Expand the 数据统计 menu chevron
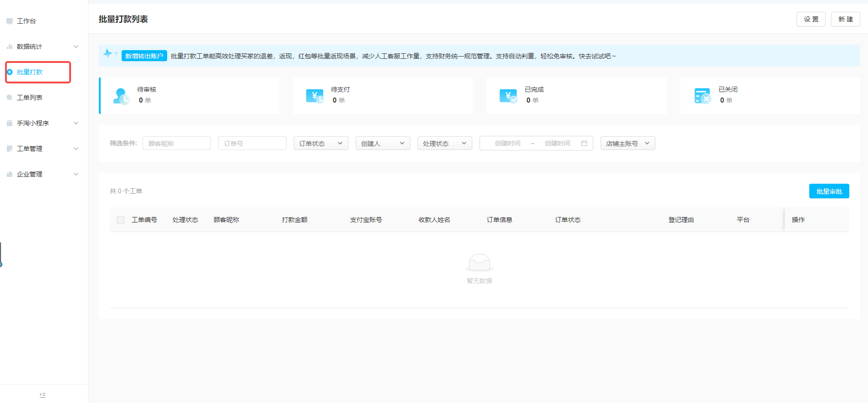 click(76, 46)
